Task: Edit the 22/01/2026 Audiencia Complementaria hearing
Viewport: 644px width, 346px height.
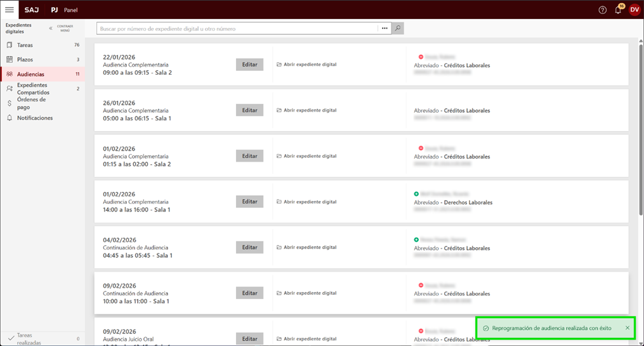Action: [x=249, y=65]
